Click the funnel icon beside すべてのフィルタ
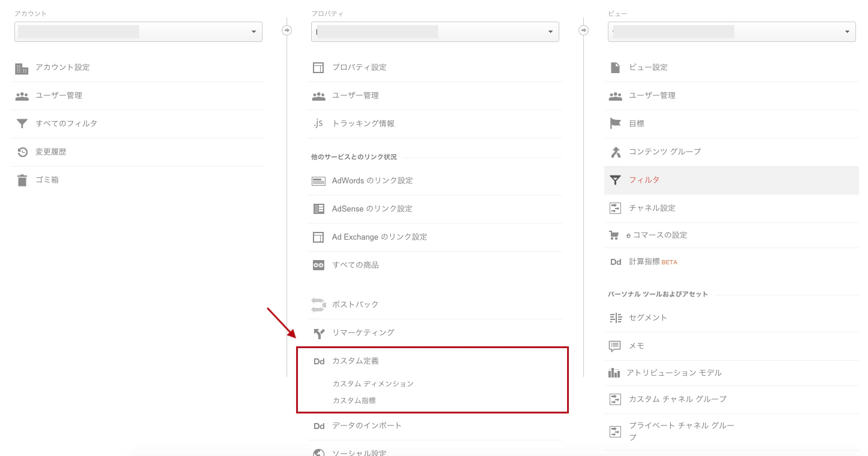 pos(22,124)
